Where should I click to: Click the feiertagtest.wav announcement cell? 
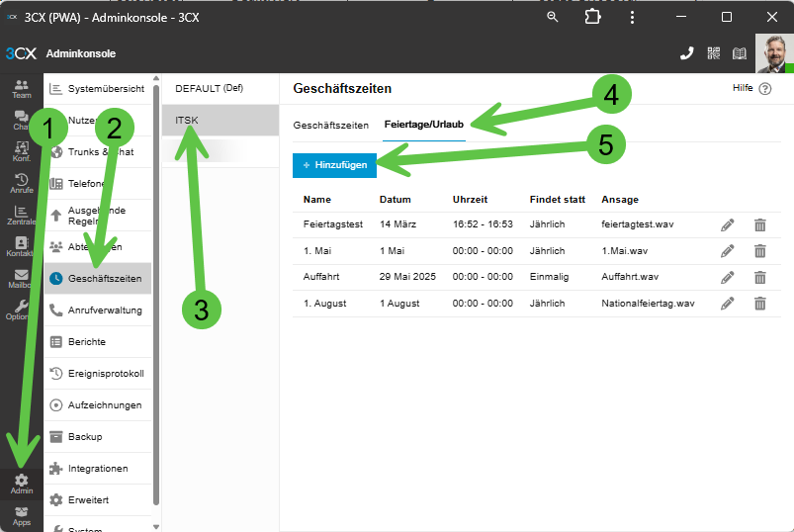click(x=638, y=224)
